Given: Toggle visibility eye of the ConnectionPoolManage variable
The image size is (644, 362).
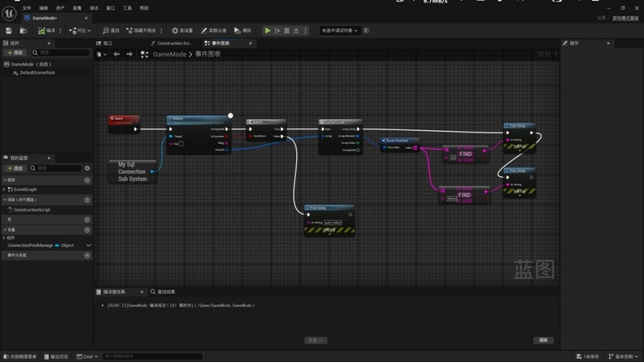Looking at the screenshot, I should pyautogui.click(x=89, y=245).
